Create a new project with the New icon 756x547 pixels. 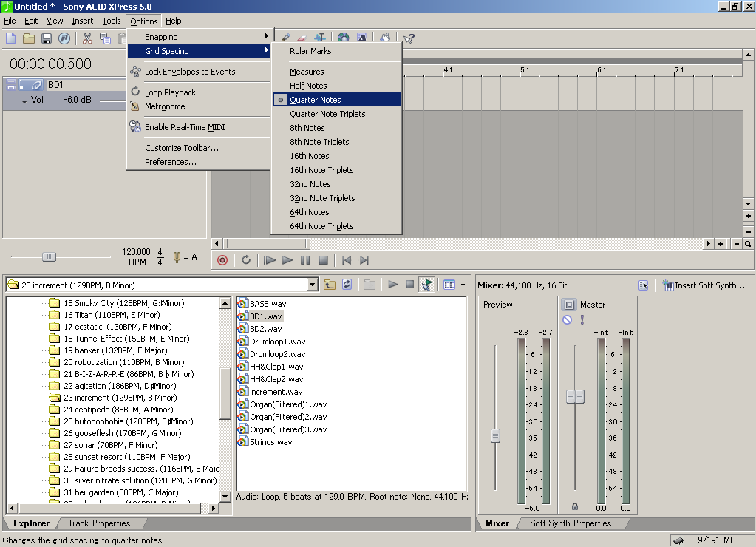[x=11, y=38]
